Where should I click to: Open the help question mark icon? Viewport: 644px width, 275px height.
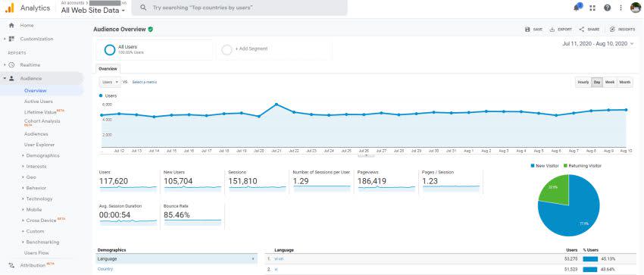tap(608, 8)
